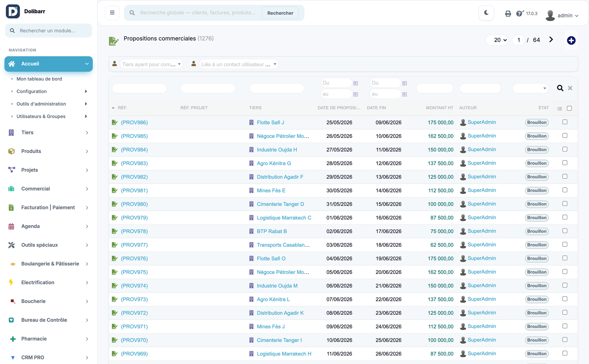The height and width of the screenshot is (364, 589).
Task: Click the Tiers building icon in sidebar
Action: click(11, 132)
